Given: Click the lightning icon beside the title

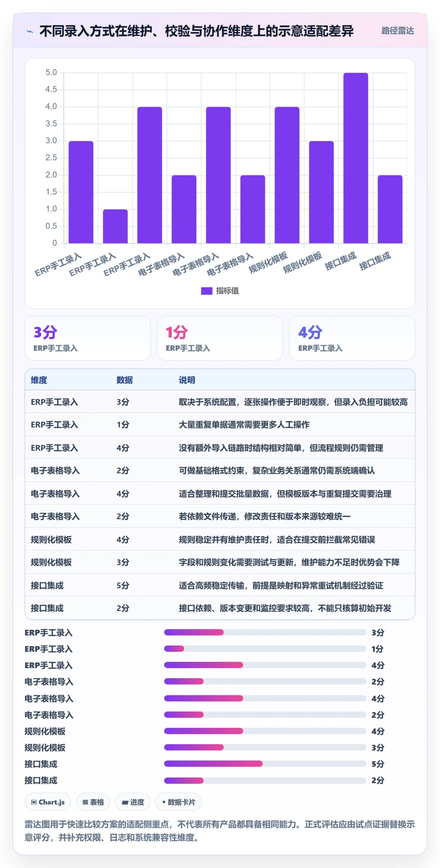Looking at the screenshot, I should pyautogui.click(x=30, y=32).
